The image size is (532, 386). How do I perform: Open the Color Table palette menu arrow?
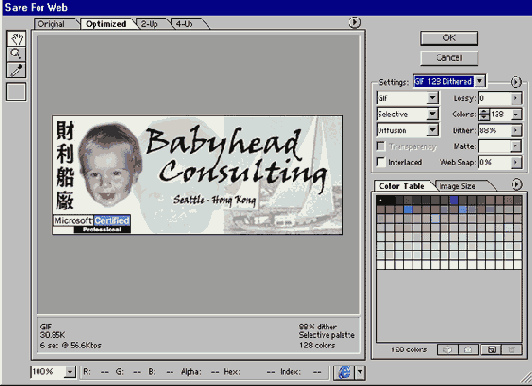pos(516,184)
